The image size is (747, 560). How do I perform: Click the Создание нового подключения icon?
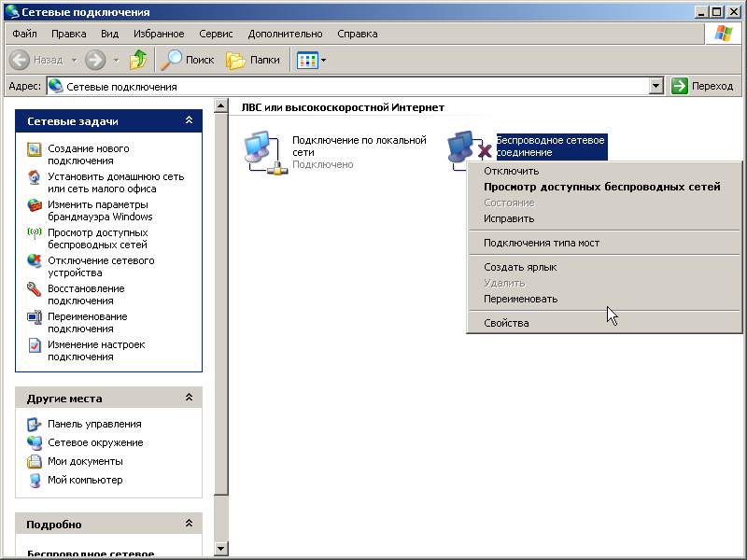coord(34,149)
